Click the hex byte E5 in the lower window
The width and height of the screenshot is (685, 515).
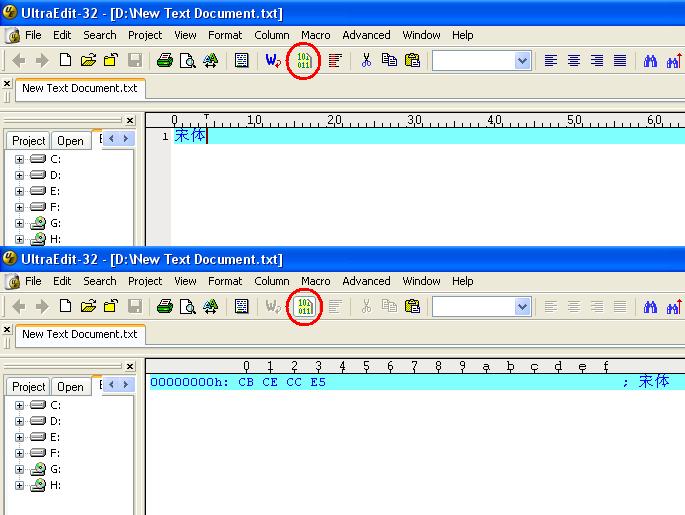[x=318, y=382]
